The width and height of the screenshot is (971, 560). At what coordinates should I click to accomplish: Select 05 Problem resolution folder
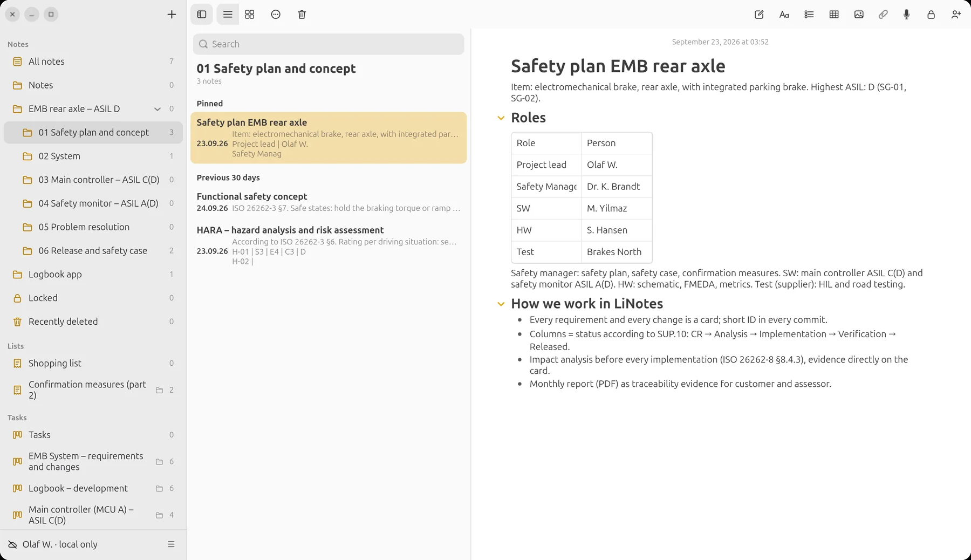point(93,227)
